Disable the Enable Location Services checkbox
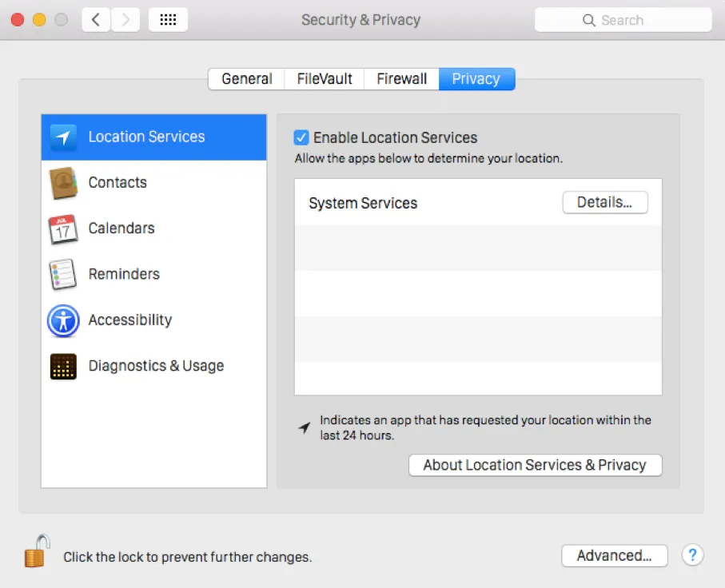725x588 pixels. pos(301,137)
